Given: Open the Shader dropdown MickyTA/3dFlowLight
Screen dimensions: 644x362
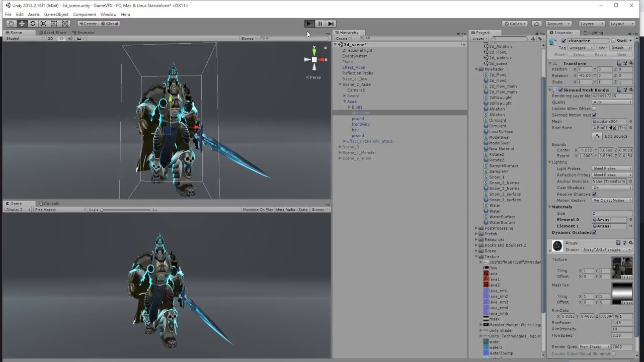Looking at the screenshot, I should [607, 249].
